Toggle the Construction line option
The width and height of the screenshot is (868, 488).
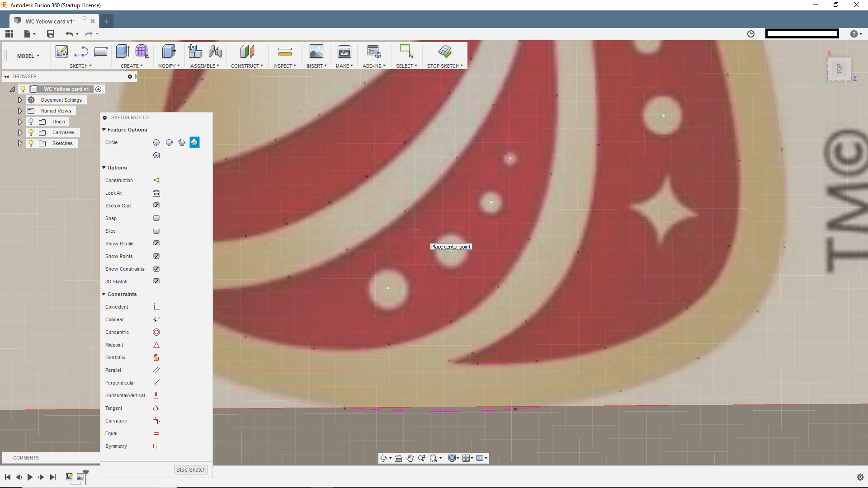(156, 180)
